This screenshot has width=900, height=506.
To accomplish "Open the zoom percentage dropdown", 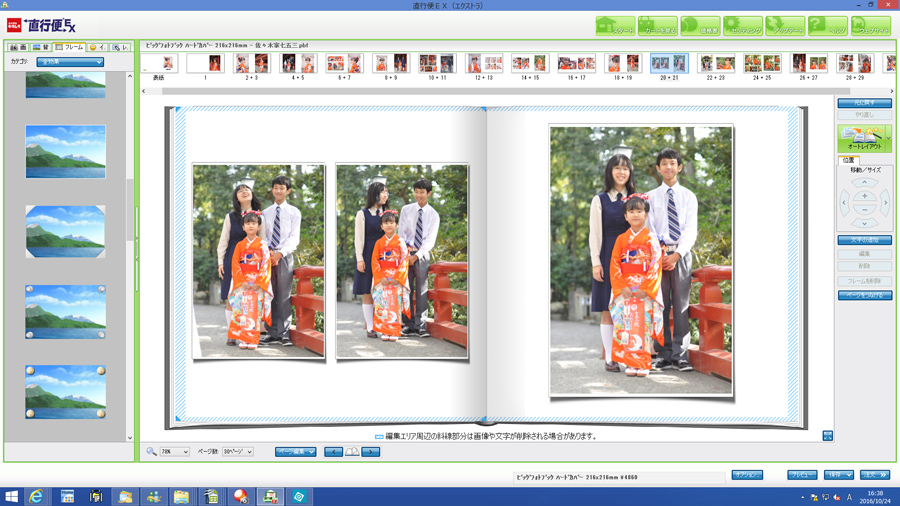I will pos(174,452).
